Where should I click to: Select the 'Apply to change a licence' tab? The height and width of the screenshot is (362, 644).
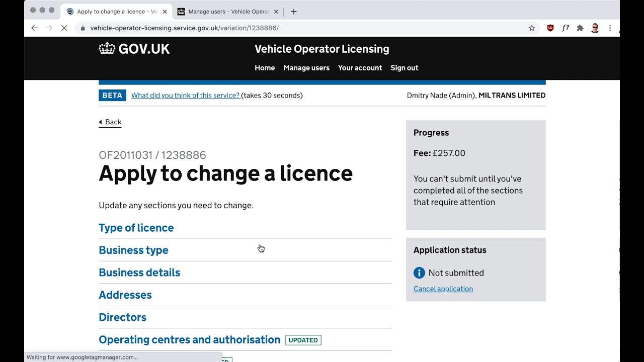(117, 12)
